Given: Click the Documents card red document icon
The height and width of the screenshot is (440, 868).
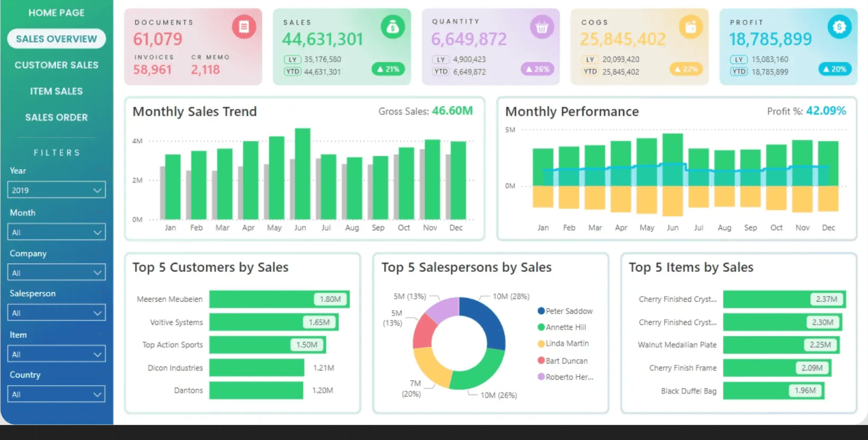Looking at the screenshot, I should point(244,27).
